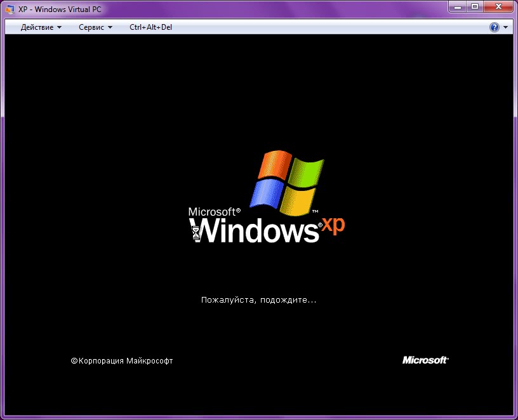
Task: Click the blue help question mark icon
Action: click(x=495, y=27)
